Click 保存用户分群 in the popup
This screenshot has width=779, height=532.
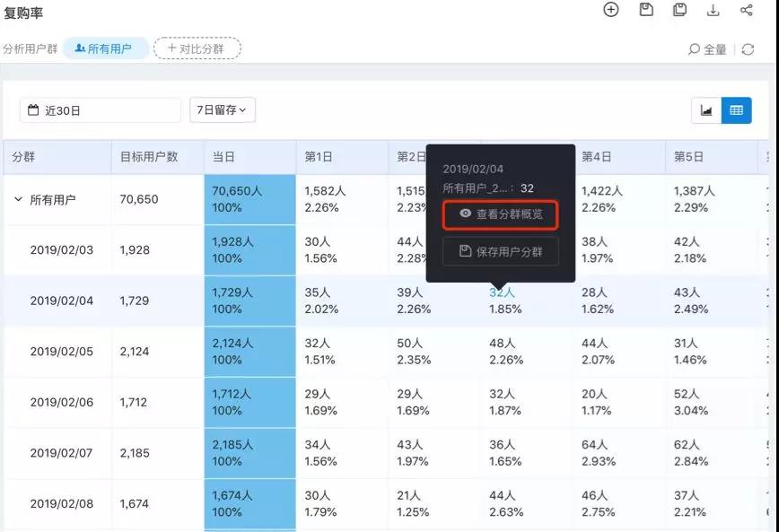[500, 251]
